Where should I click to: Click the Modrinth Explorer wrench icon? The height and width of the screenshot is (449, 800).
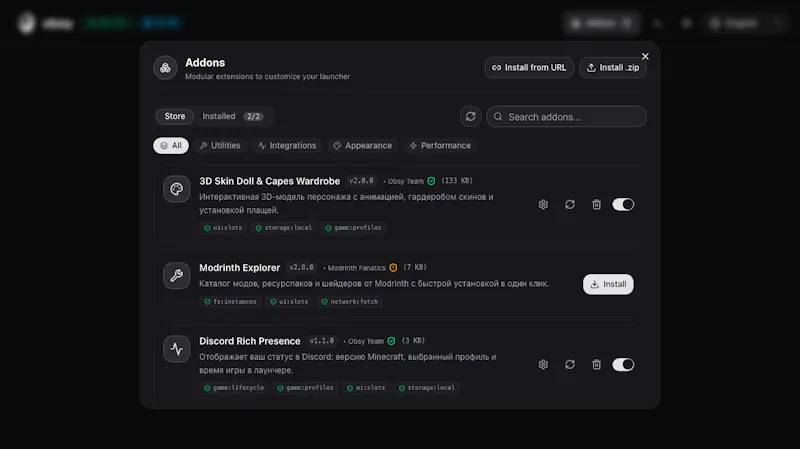177,276
